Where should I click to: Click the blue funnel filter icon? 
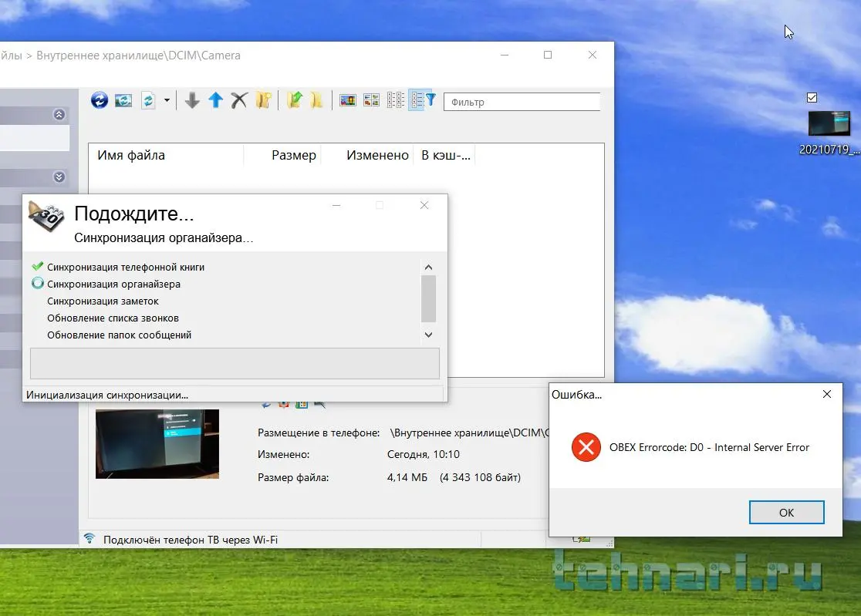431,99
